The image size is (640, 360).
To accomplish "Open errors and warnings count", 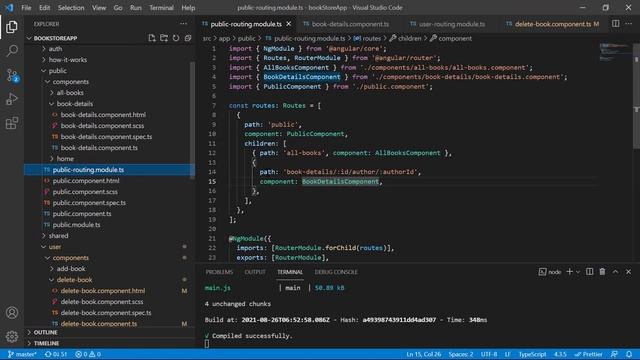I will pyautogui.click(x=88, y=354).
